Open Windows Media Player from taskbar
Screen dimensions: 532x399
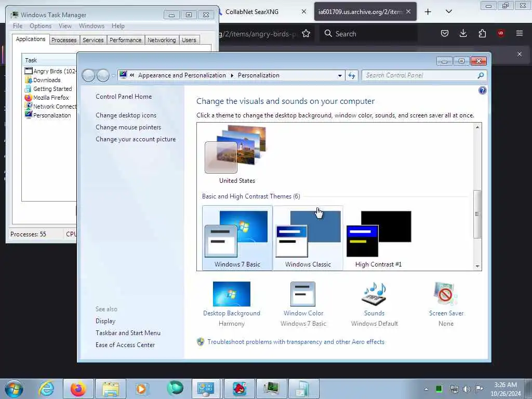(141, 389)
